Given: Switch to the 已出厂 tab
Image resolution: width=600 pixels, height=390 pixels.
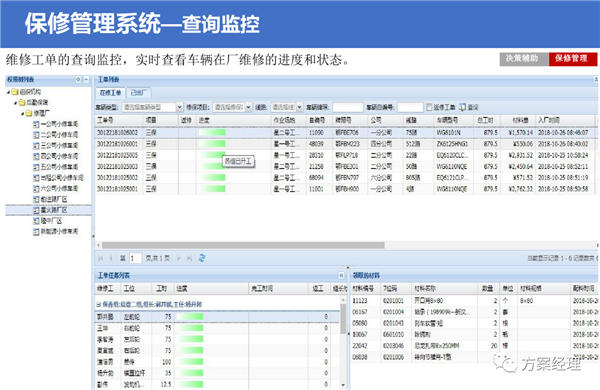Looking at the screenshot, I should (x=139, y=93).
